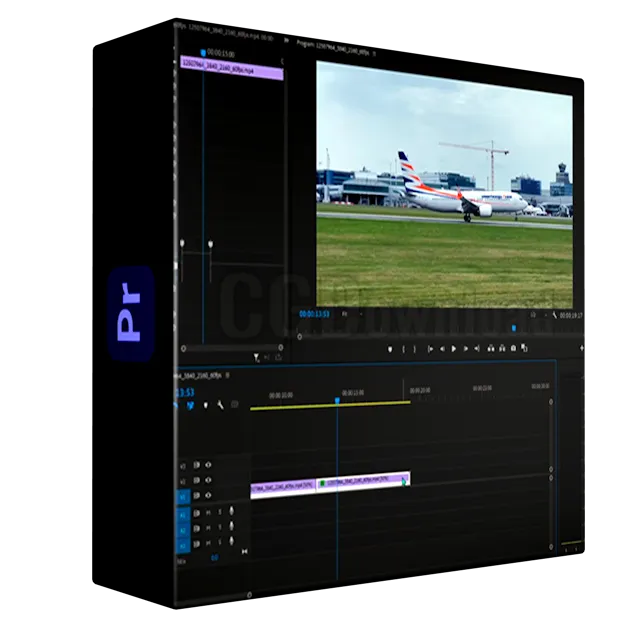630x630 pixels.
Task: Solo audio track A3
Action: 220,543
